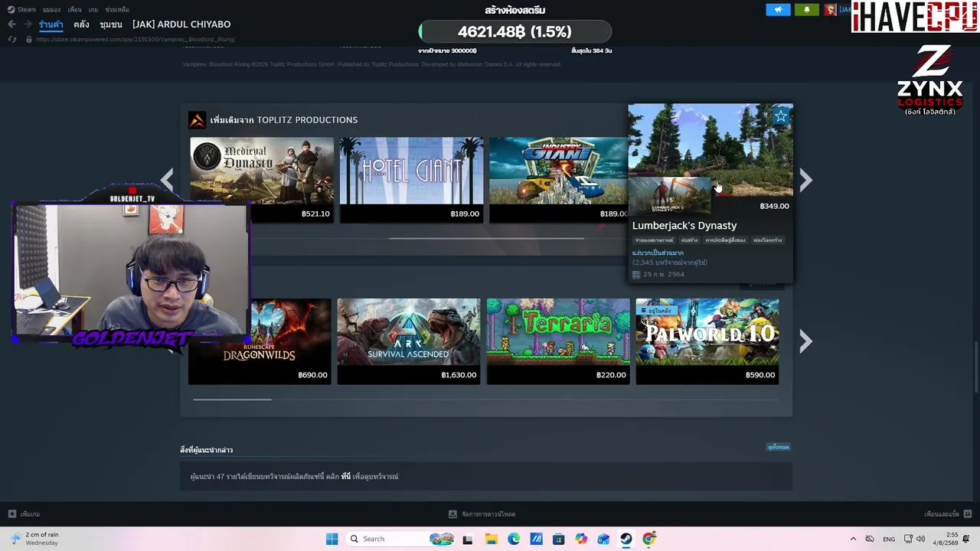Open the View (มุมมอง) menu
980x551 pixels.
coord(52,9)
